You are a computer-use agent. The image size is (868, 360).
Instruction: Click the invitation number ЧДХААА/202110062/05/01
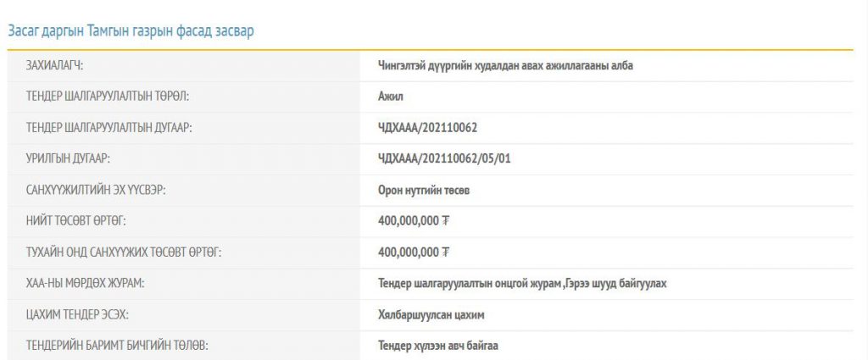pos(444,159)
